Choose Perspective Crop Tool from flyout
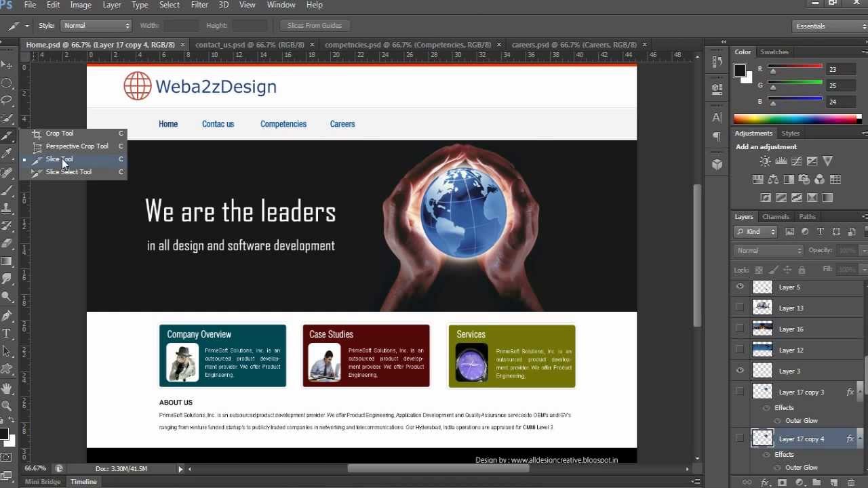 coord(77,146)
